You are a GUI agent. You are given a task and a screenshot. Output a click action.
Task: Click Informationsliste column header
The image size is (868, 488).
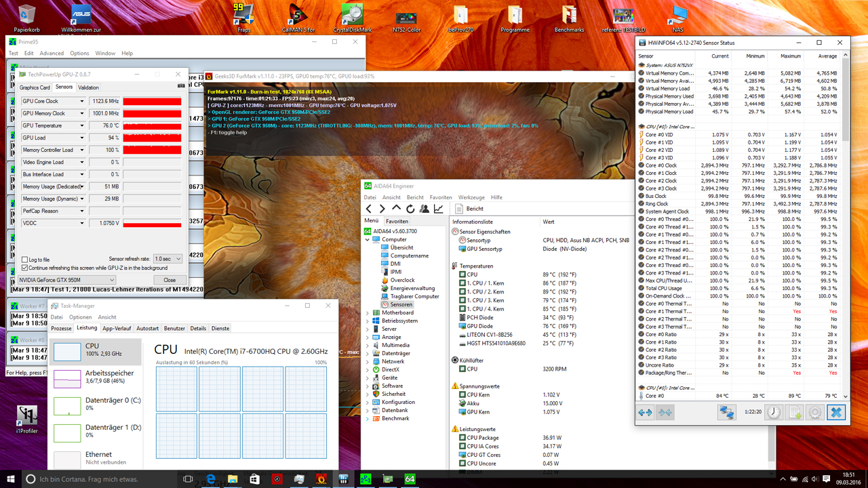(x=495, y=222)
